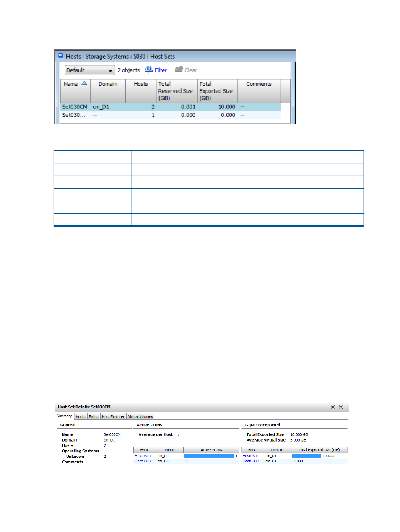Switch to the Paths tab
This screenshot has width=400, height=532.
[x=94, y=416]
